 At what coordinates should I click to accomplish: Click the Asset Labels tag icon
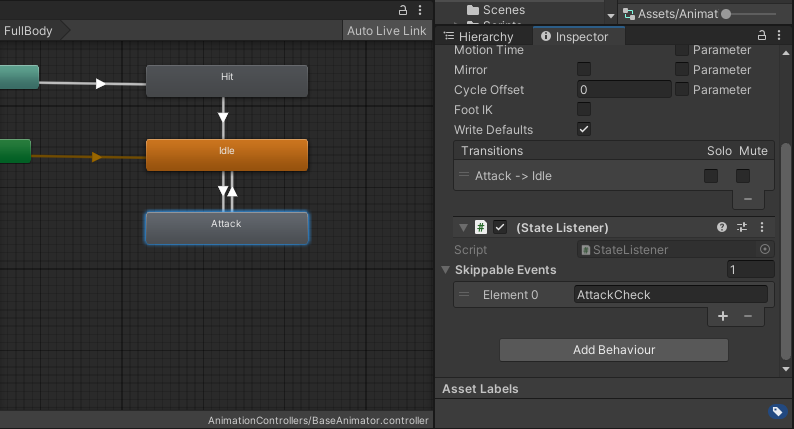tap(776, 411)
